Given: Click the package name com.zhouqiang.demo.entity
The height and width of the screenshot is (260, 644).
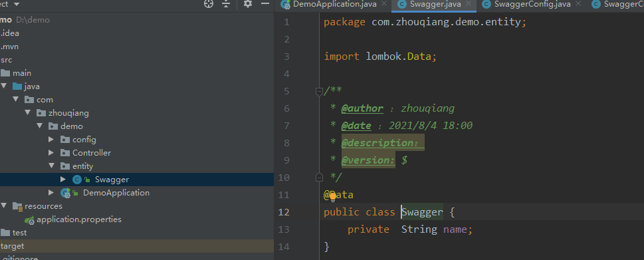Looking at the screenshot, I should tap(447, 22).
